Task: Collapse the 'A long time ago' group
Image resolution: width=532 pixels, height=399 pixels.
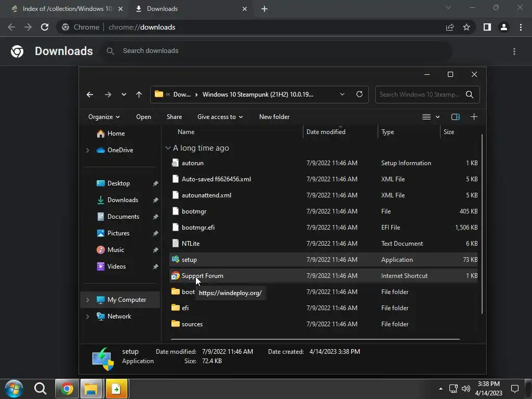Action: pos(168,148)
